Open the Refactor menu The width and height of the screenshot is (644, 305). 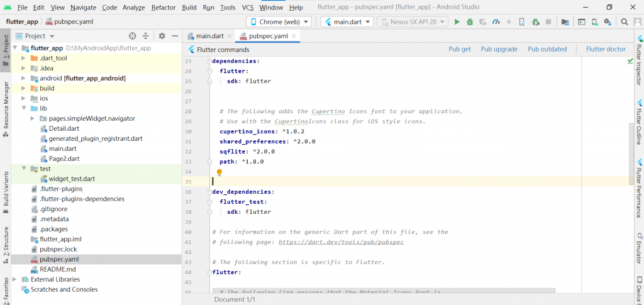click(163, 8)
